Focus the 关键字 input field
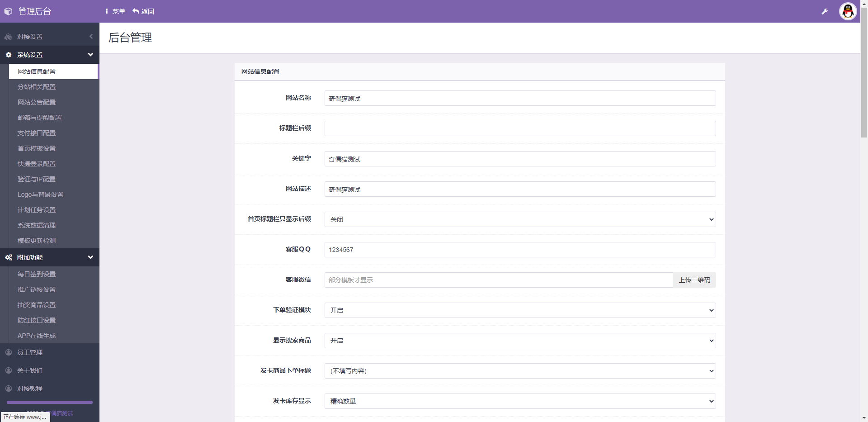Viewport: 868px width, 422px height. [520, 159]
